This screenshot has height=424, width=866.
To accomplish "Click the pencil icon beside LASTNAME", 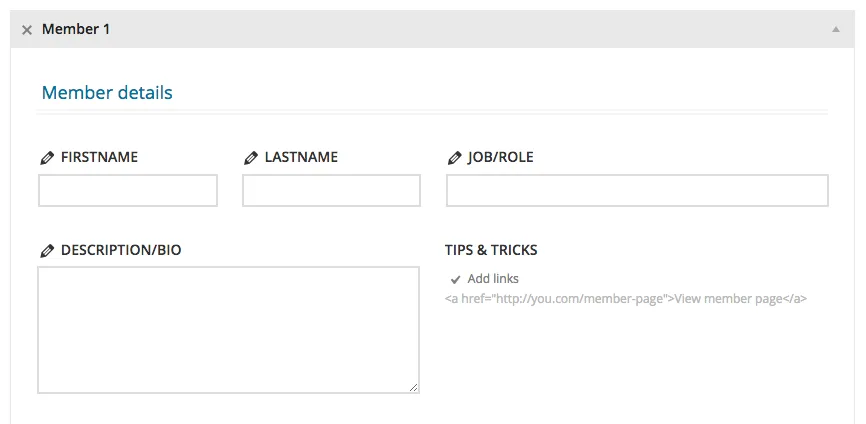I will pos(251,158).
